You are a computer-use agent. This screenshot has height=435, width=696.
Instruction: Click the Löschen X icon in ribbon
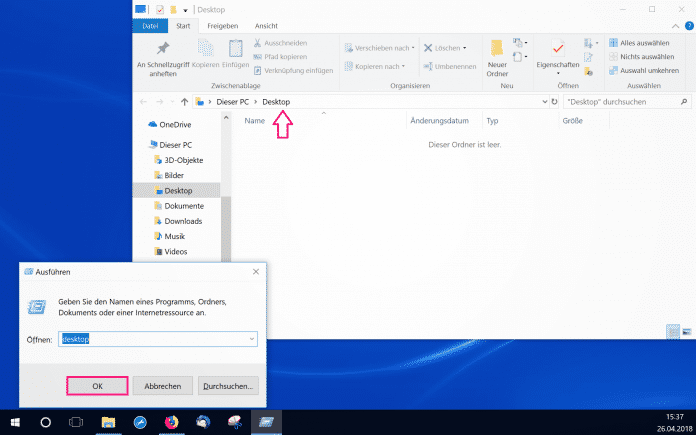428,47
